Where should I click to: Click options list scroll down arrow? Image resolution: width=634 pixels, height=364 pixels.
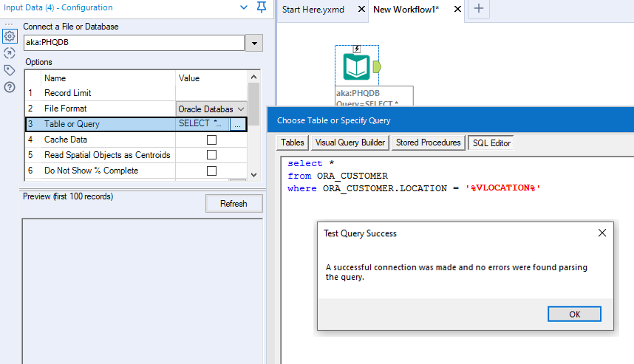(254, 175)
